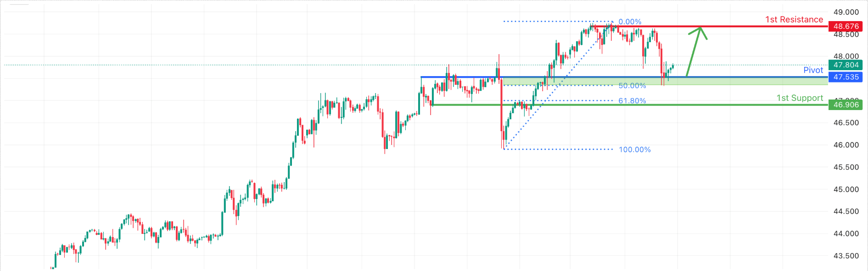868x271 pixels.
Task: Click the 44.000 price axis label
Action: [x=846, y=234]
